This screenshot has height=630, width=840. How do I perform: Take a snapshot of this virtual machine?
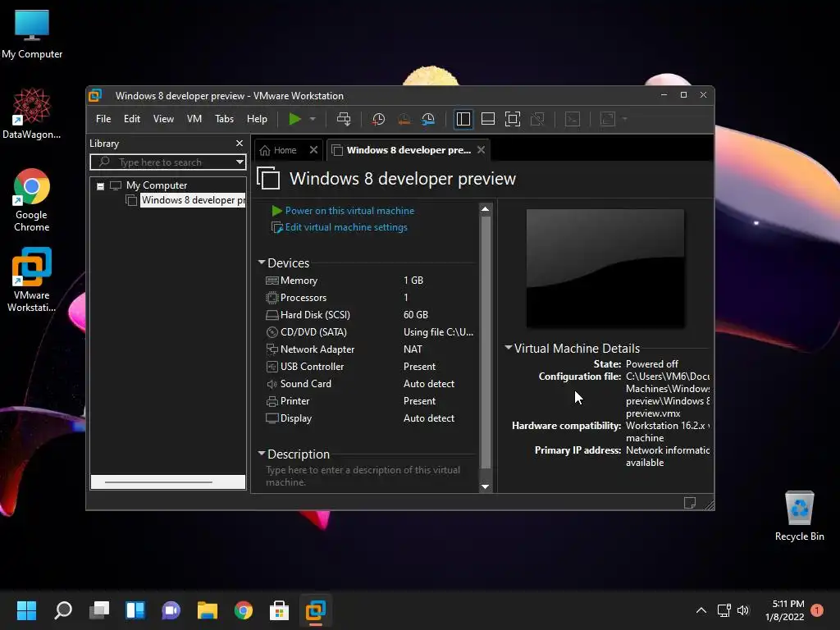[378, 119]
